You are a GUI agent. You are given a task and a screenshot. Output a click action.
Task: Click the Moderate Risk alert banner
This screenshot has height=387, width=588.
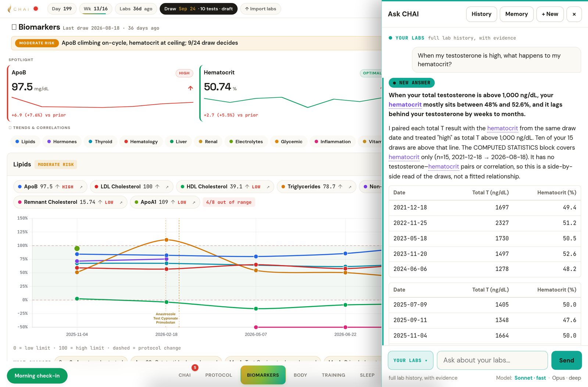coord(197,43)
